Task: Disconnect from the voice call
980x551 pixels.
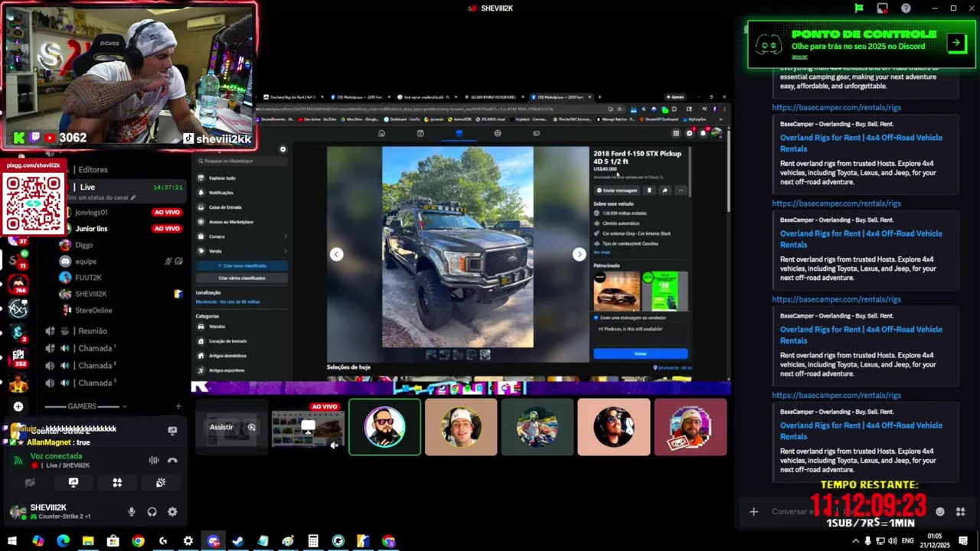Action: tap(172, 460)
